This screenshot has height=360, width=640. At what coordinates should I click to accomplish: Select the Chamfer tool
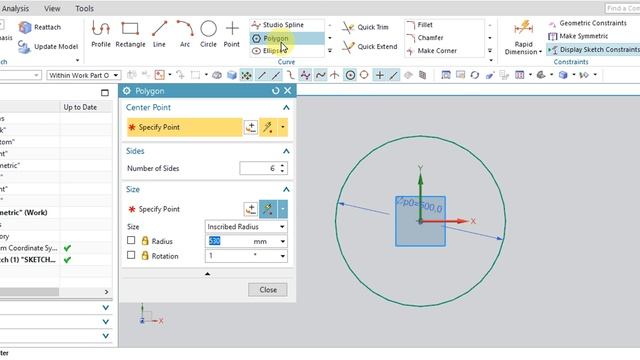424,38
